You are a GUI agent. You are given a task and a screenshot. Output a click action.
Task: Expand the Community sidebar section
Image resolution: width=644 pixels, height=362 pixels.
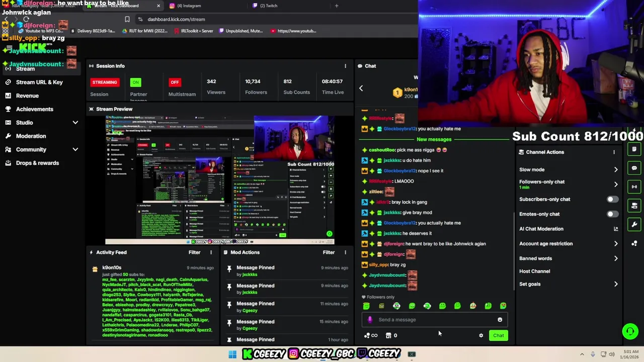(75, 149)
